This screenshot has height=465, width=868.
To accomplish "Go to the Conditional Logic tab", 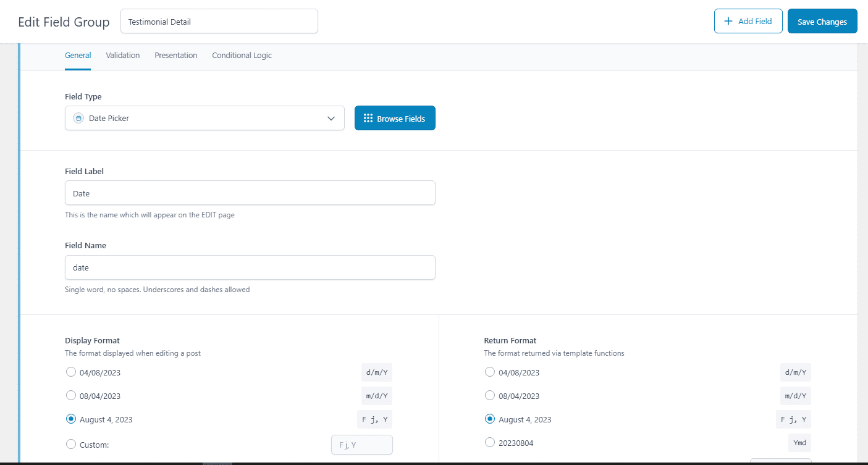I will (x=242, y=56).
